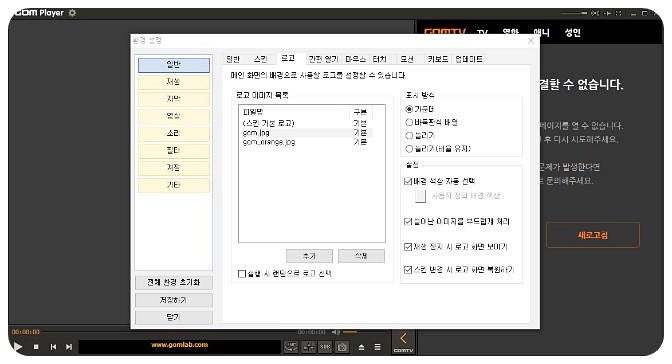Select gom.jpg in logo image list

[x=307, y=133]
